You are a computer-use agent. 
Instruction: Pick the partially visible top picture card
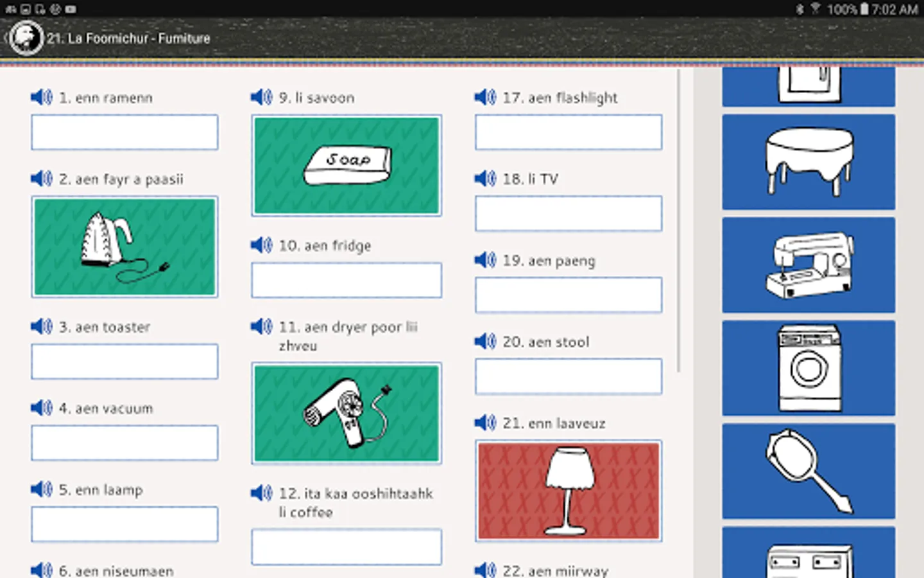pyautogui.click(x=809, y=87)
